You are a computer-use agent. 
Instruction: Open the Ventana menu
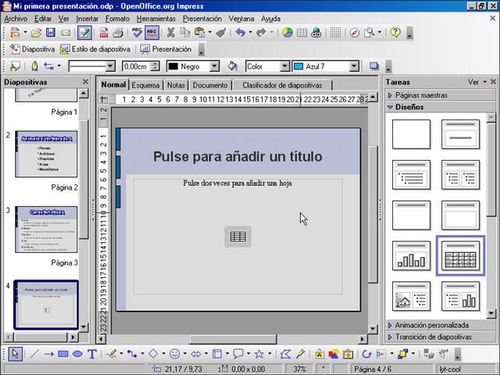(241, 19)
